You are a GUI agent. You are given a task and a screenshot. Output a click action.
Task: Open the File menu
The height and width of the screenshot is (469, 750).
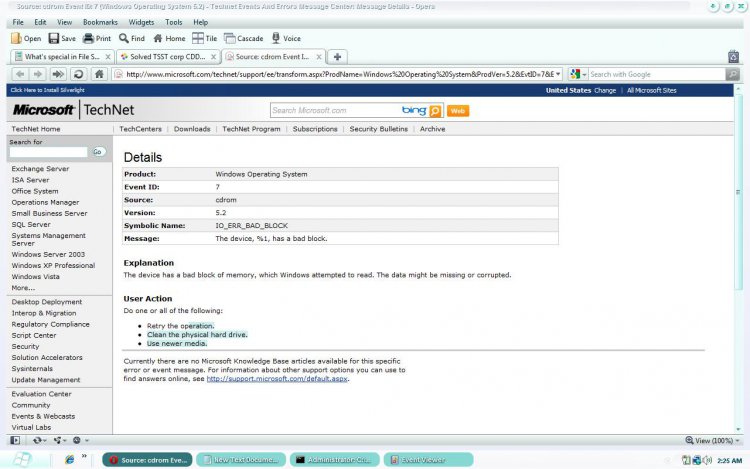click(x=18, y=22)
